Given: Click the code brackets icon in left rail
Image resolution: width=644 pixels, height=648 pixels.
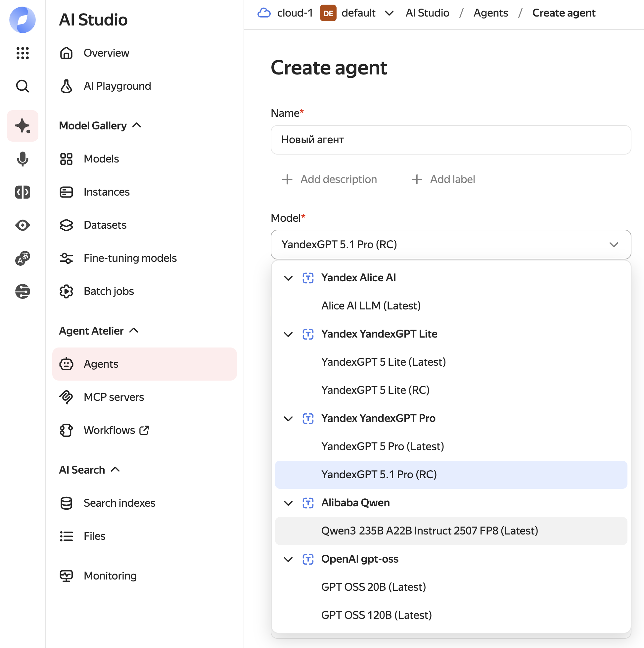Looking at the screenshot, I should click(23, 192).
